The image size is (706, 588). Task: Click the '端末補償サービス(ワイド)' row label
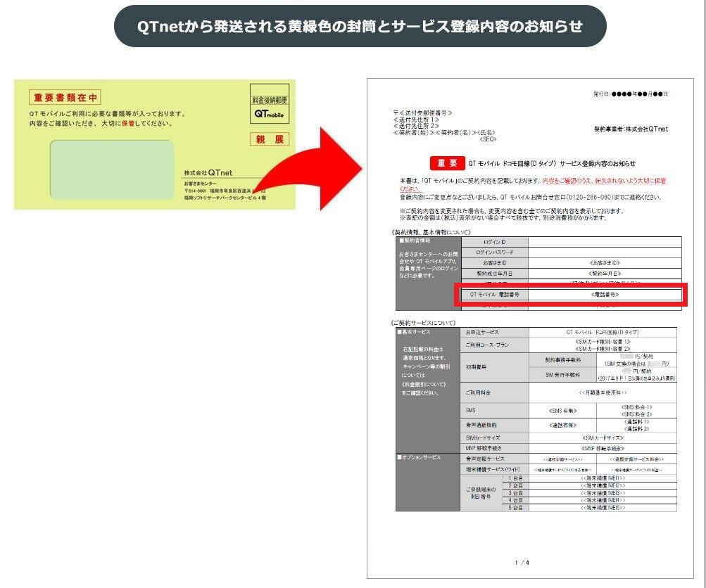point(494,470)
